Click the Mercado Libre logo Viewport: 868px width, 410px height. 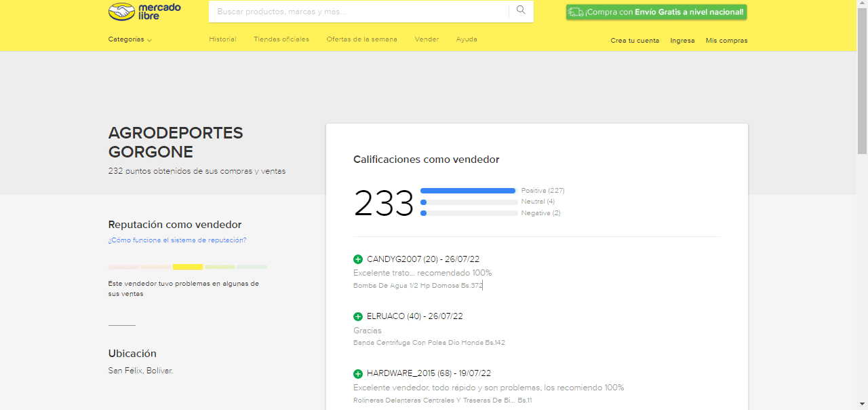coord(144,12)
